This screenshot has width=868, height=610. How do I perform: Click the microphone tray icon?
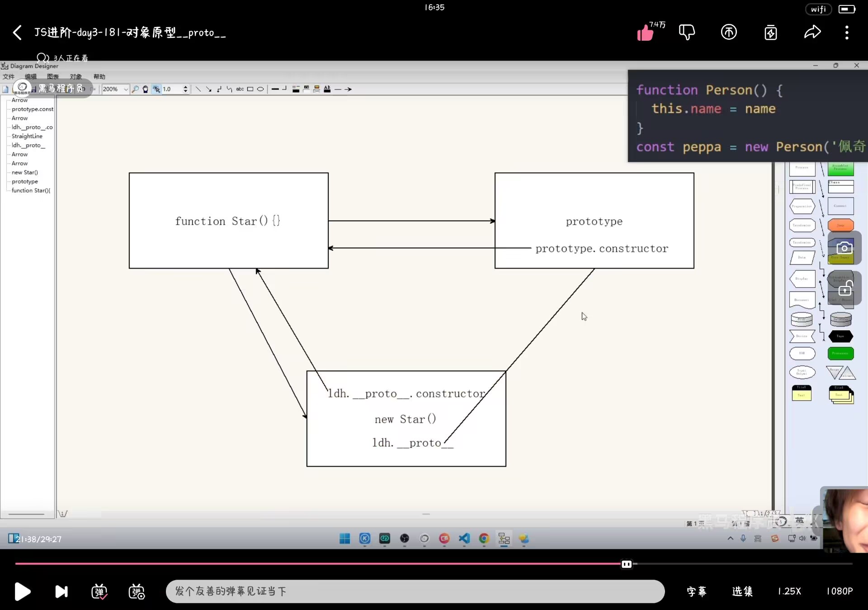[743, 538]
